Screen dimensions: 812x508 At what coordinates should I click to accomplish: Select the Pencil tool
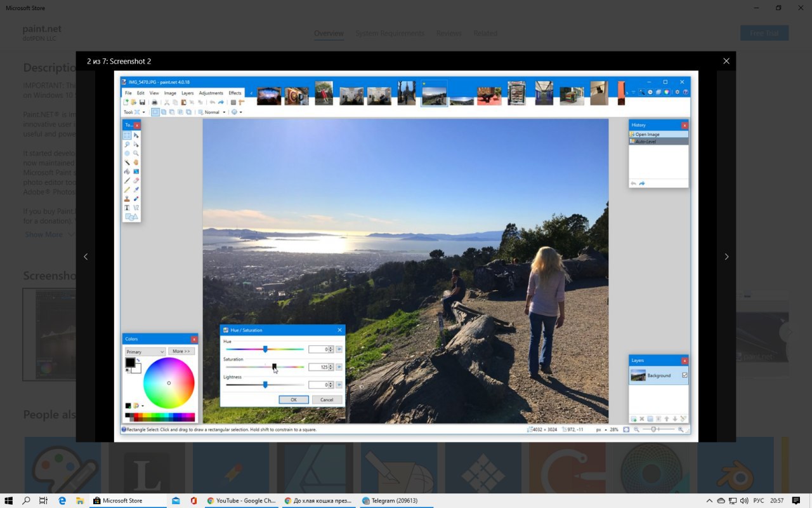127,190
